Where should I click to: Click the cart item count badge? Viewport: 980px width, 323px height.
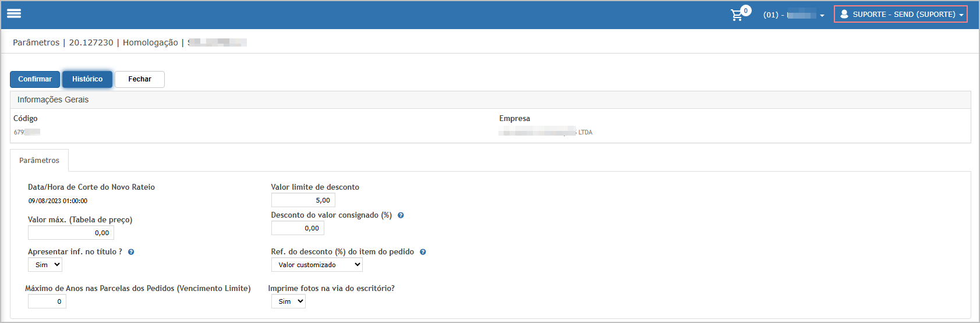745,10
